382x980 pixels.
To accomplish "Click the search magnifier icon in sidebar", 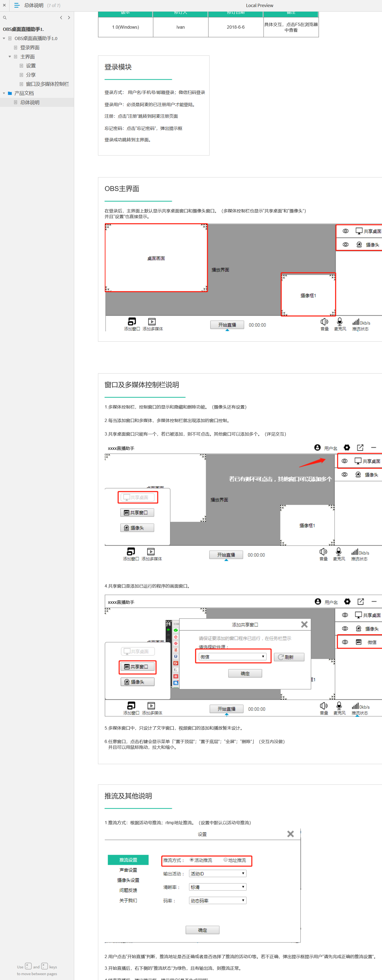I will 5,18.
